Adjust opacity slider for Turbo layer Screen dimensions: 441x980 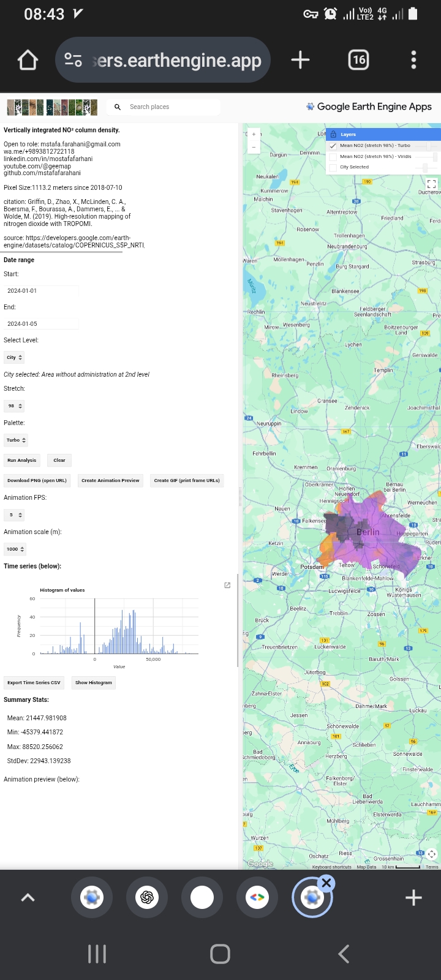(429, 146)
